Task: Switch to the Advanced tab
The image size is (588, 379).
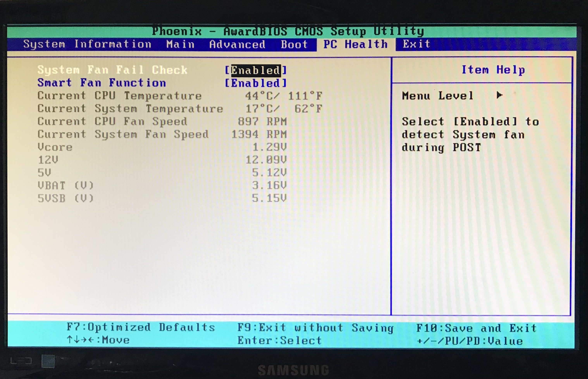Action: point(237,45)
